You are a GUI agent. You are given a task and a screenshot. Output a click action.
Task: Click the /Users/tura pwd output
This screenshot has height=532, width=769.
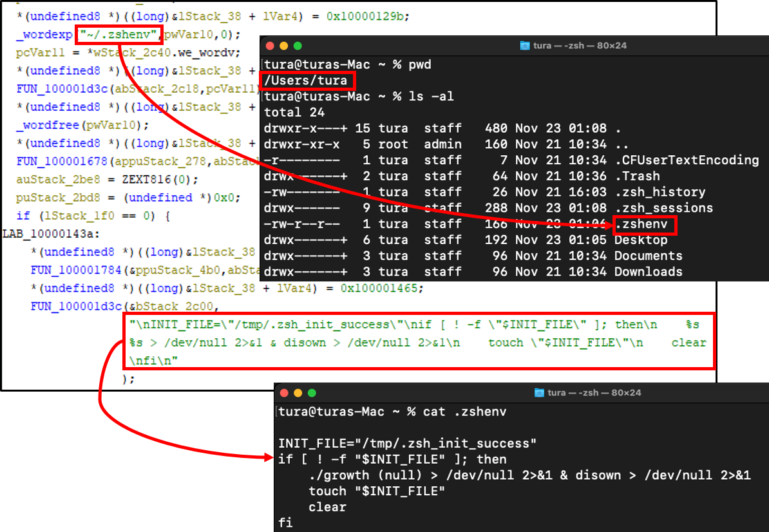point(307,81)
